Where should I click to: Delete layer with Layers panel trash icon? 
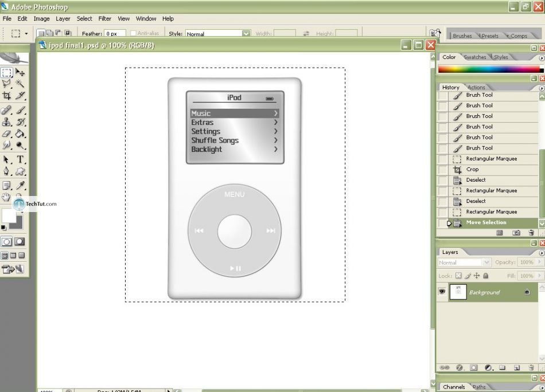click(531, 367)
